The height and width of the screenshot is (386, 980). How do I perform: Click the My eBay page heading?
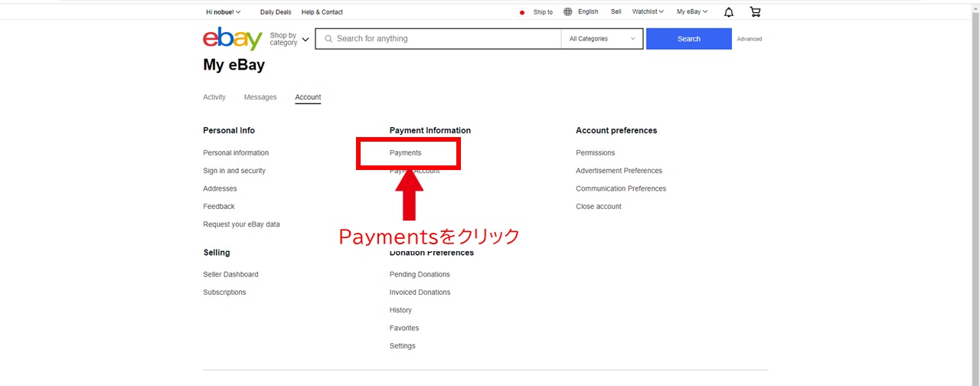coord(234,65)
